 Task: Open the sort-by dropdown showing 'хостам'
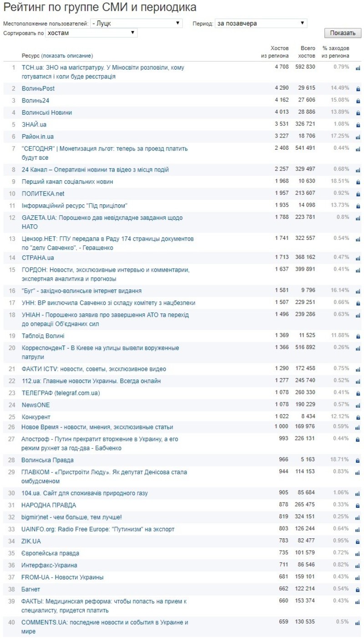tap(91, 33)
